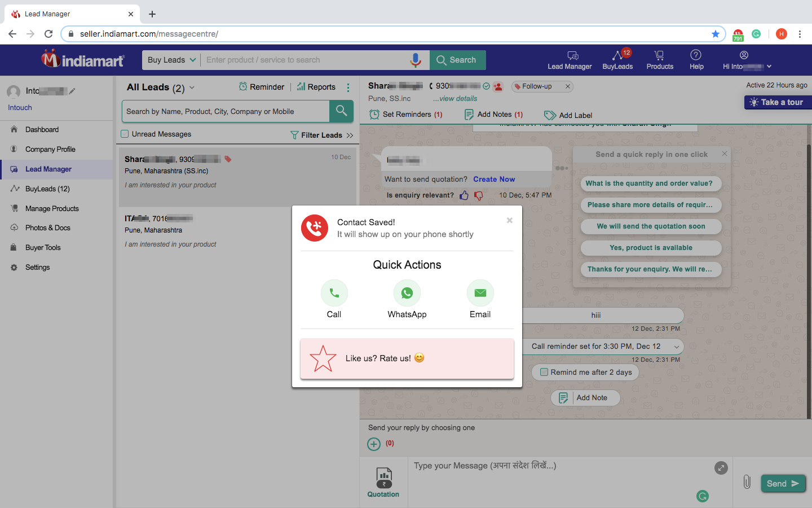Bookmark page with the star icon

click(x=716, y=34)
